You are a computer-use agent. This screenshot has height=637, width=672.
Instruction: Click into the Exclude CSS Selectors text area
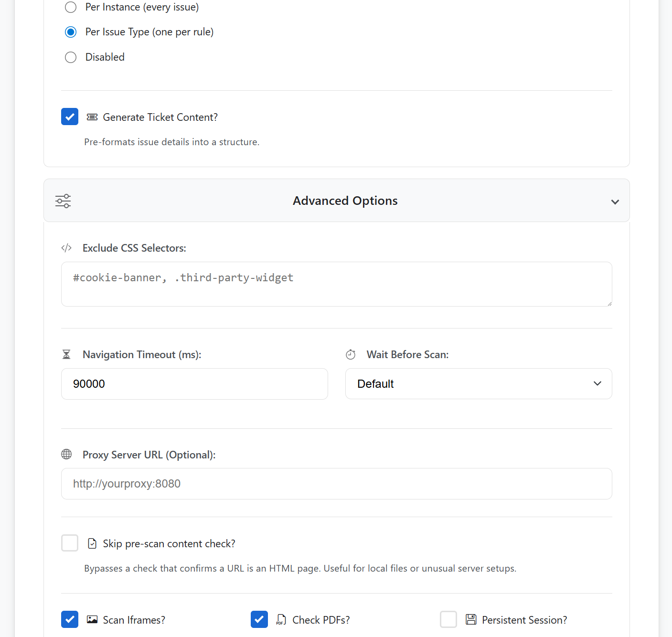point(336,284)
